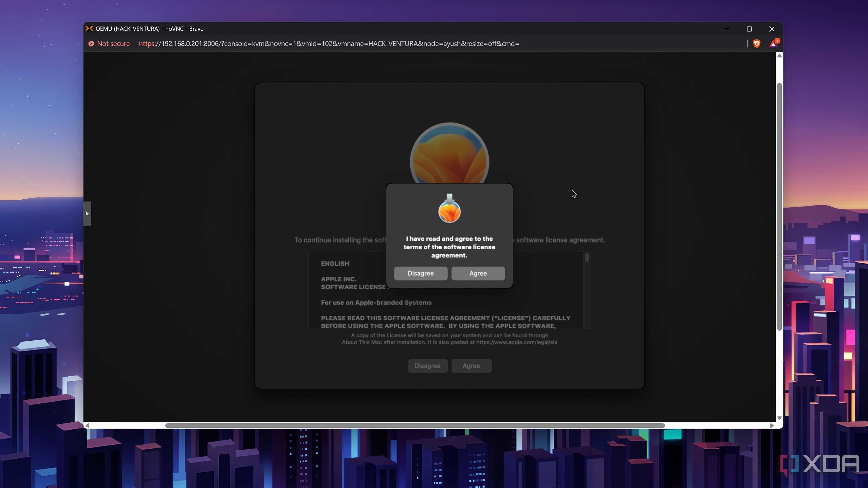Screen dimensions: 868x488
Task: Click the browser address bar URL
Action: click(329, 44)
